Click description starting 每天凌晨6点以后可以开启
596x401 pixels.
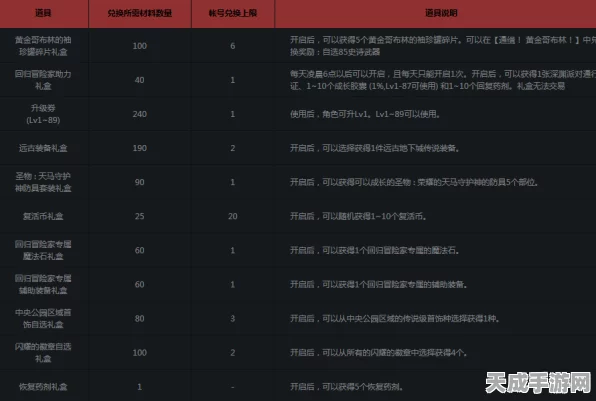point(443,80)
